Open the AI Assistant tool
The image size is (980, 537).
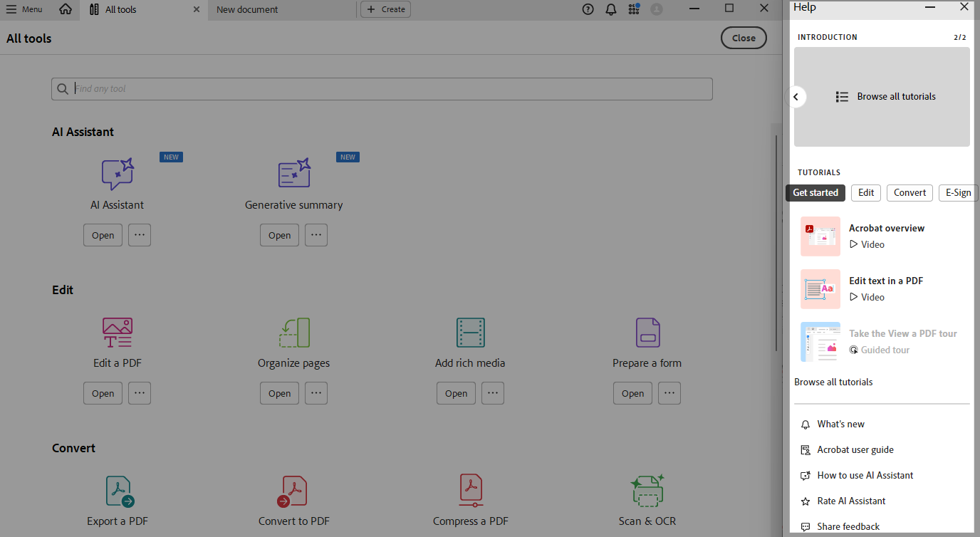(x=103, y=235)
